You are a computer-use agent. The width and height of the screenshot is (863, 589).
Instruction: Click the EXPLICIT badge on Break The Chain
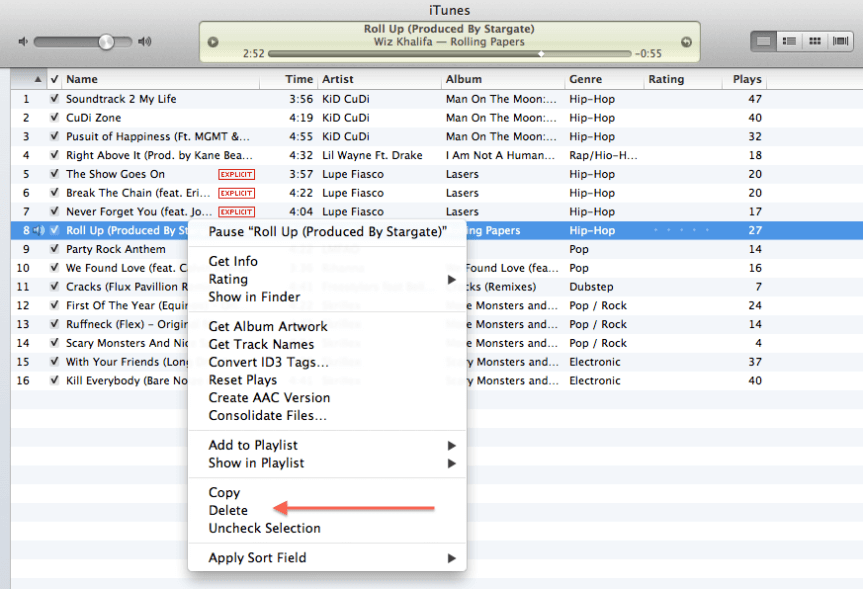237,193
